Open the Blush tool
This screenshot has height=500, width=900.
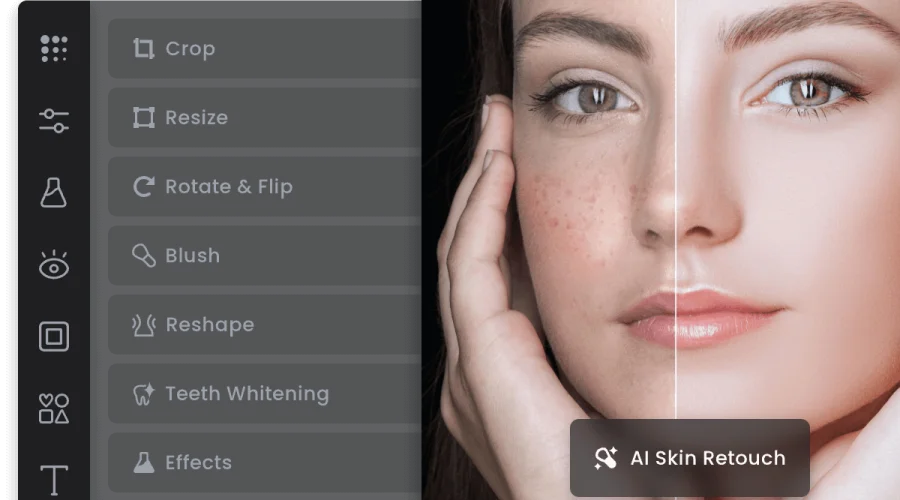click(265, 255)
